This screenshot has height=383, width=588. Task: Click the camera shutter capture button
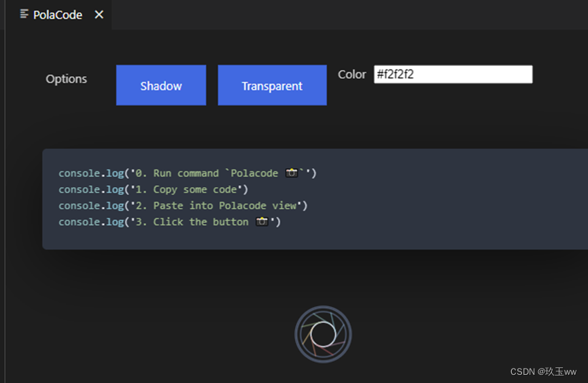323,334
